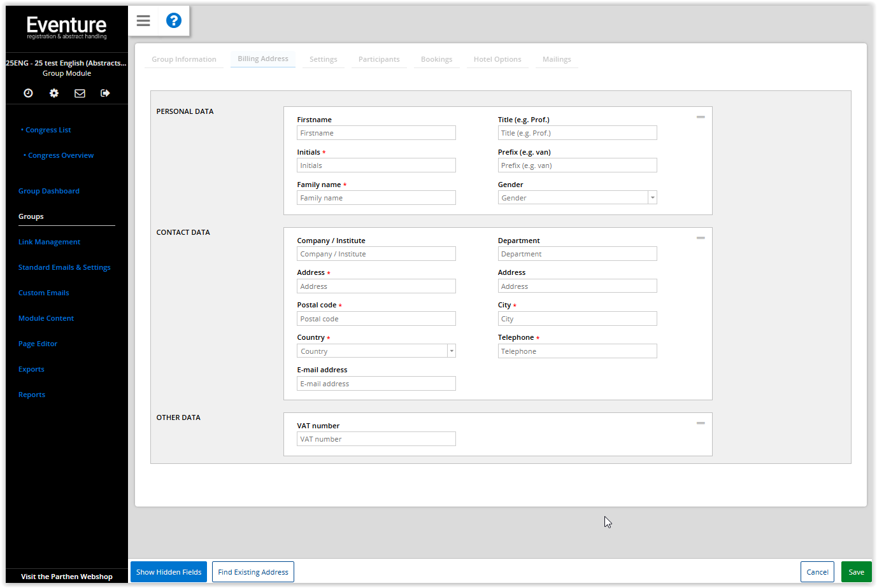Open the Congress List link
The width and height of the screenshot is (877, 588).
(48, 130)
